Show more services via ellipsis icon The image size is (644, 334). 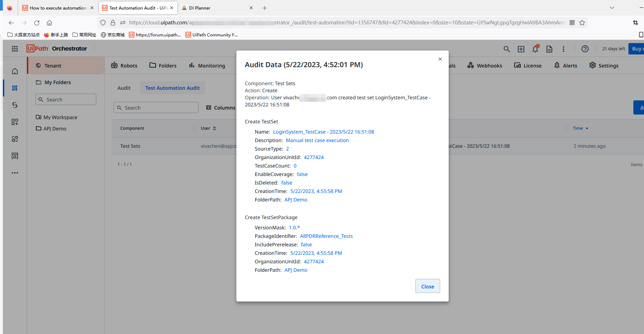tap(15, 173)
